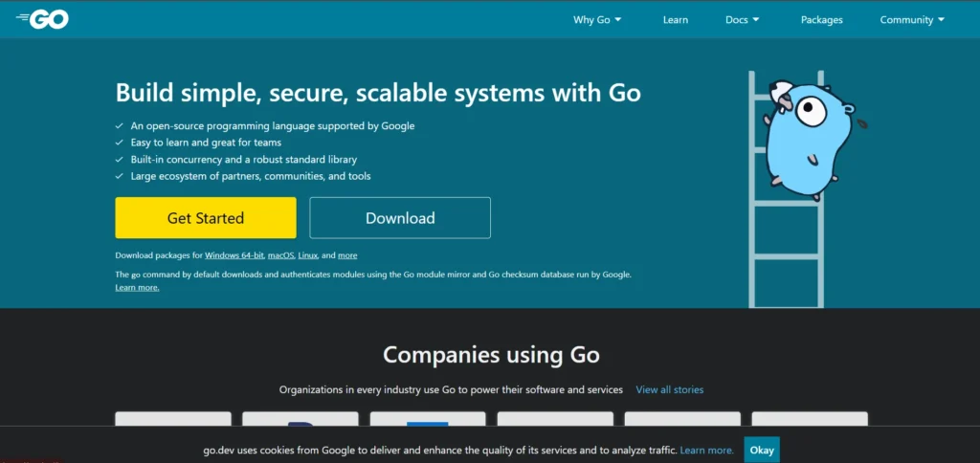Click the Go logo in the header
The height and width of the screenshot is (463, 980).
point(43,19)
